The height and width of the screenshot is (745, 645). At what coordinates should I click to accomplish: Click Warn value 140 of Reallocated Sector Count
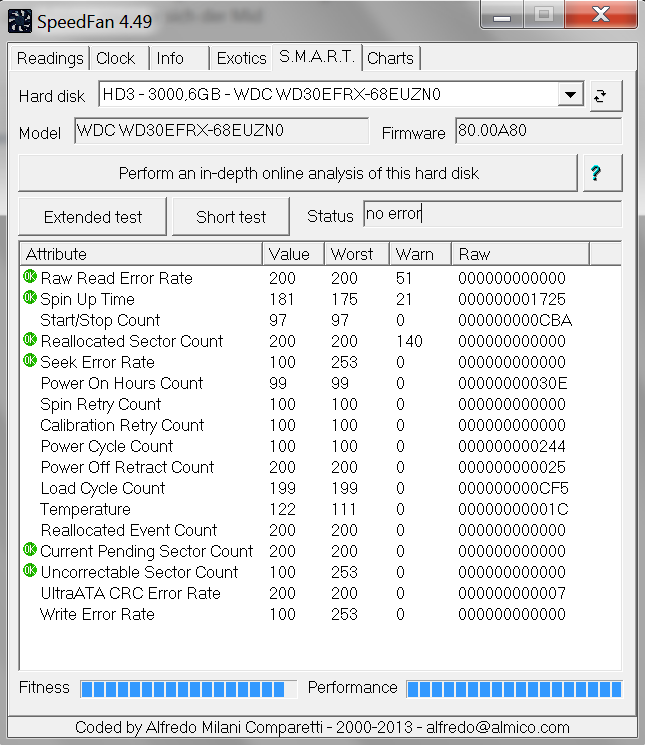[409, 341]
